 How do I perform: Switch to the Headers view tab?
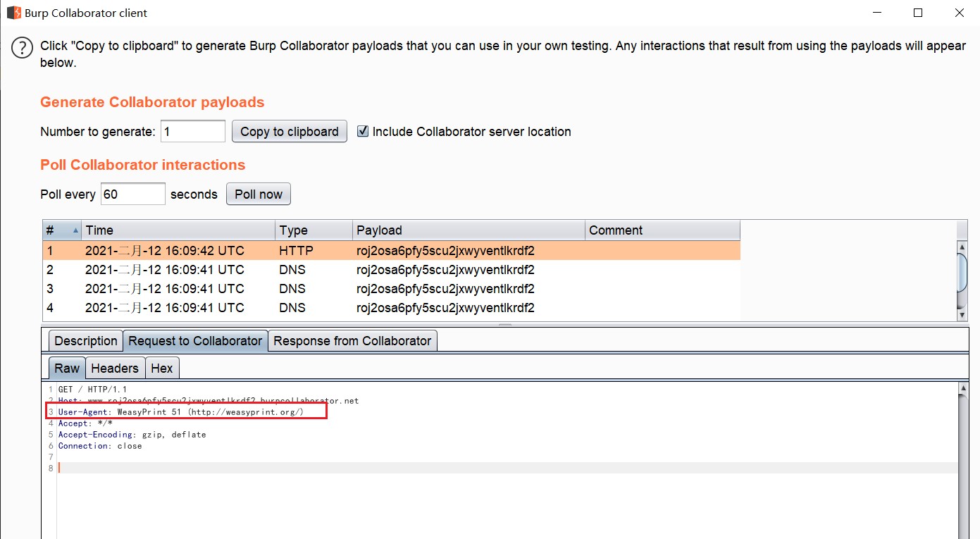[115, 368]
